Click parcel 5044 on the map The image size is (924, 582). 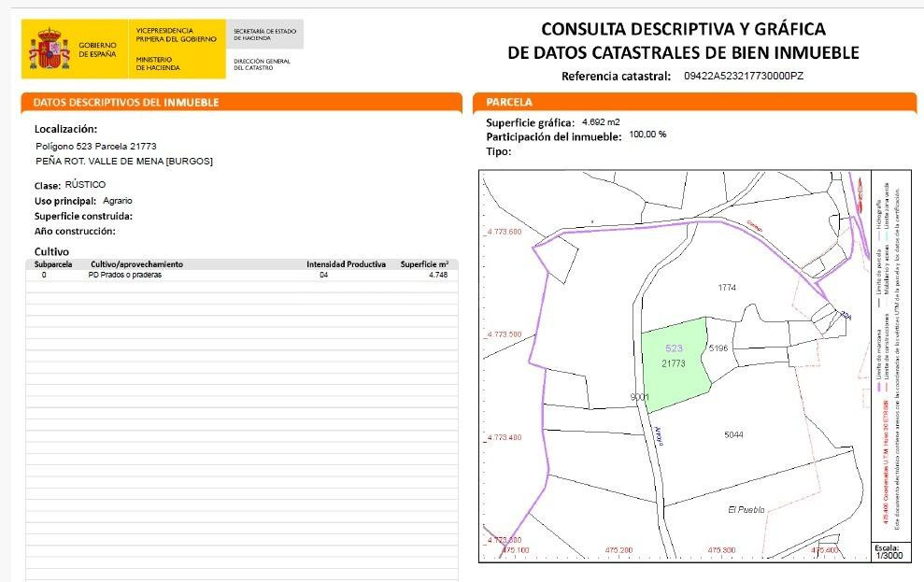click(733, 434)
